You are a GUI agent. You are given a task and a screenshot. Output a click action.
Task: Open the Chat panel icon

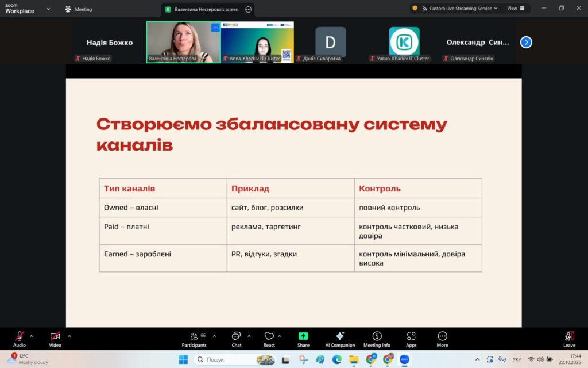pos(236,336)
